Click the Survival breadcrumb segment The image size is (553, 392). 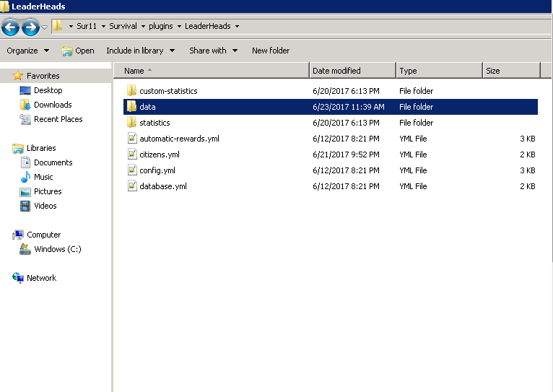pyautogui.click(x=123, y=26)
